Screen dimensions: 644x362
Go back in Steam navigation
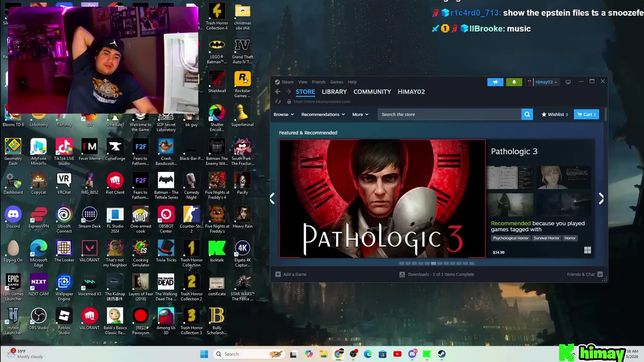point(278,92)
